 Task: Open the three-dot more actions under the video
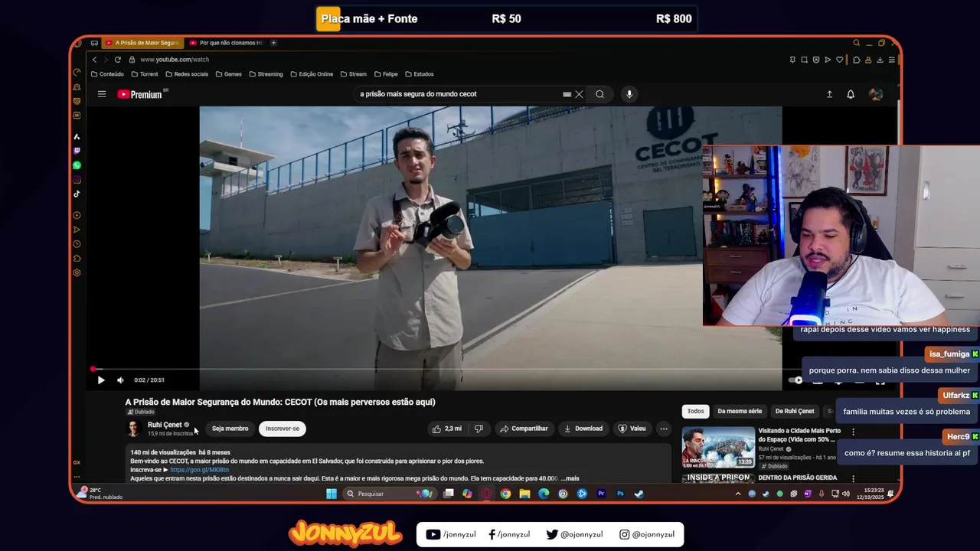pos(664,429)
